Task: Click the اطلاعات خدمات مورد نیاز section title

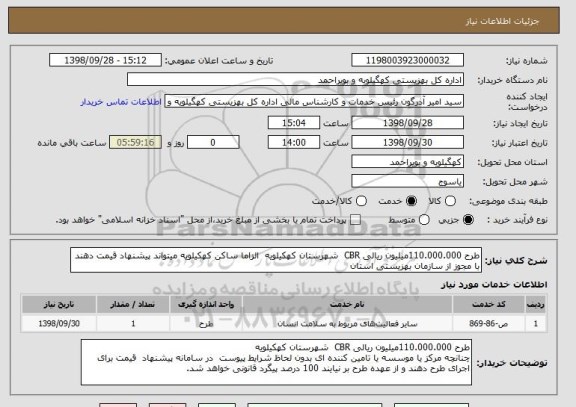Action: point(494,284)
